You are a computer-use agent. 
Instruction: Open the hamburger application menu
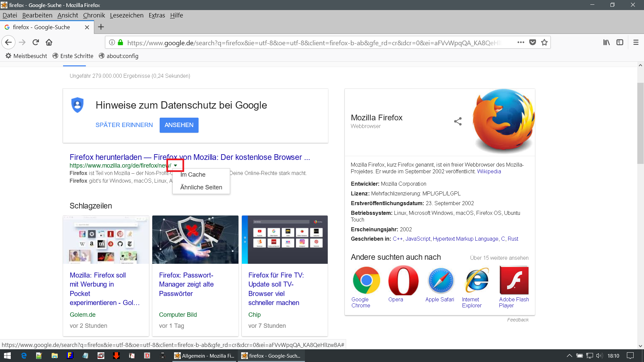636,42
